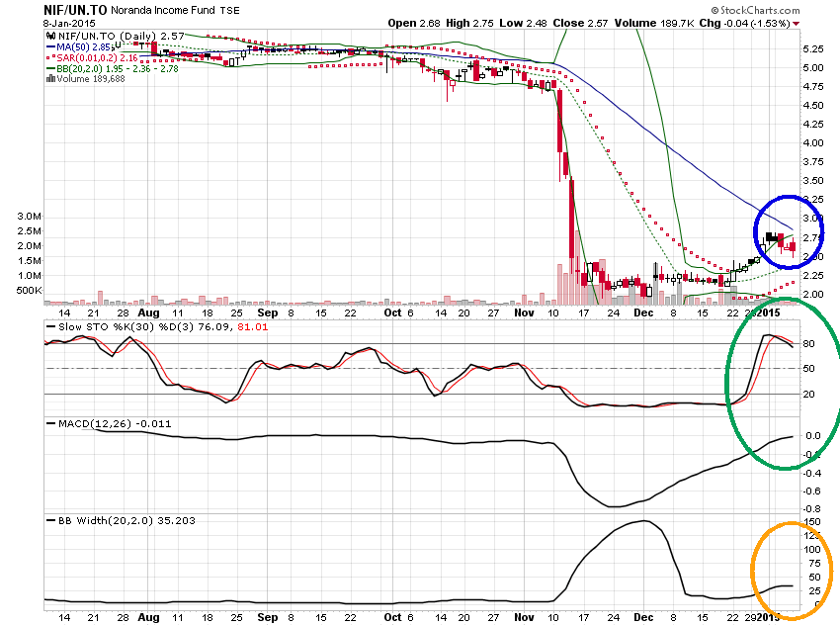Click the red dotted SAR legend swatch

click(50, 58)
